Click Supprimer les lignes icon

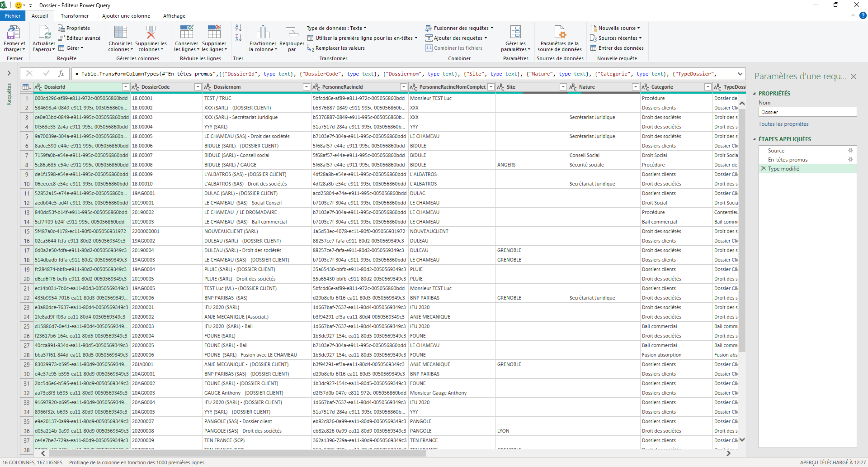(x=214, y=32)
